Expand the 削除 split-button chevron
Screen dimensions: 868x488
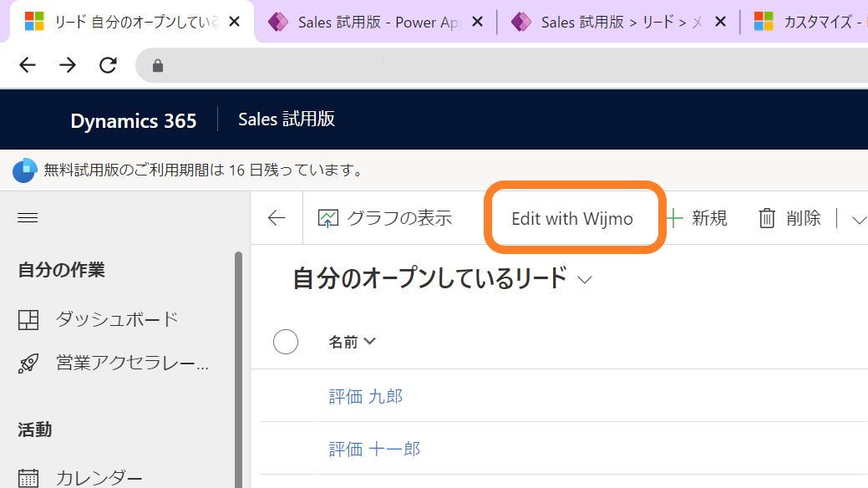click(859, 220)
